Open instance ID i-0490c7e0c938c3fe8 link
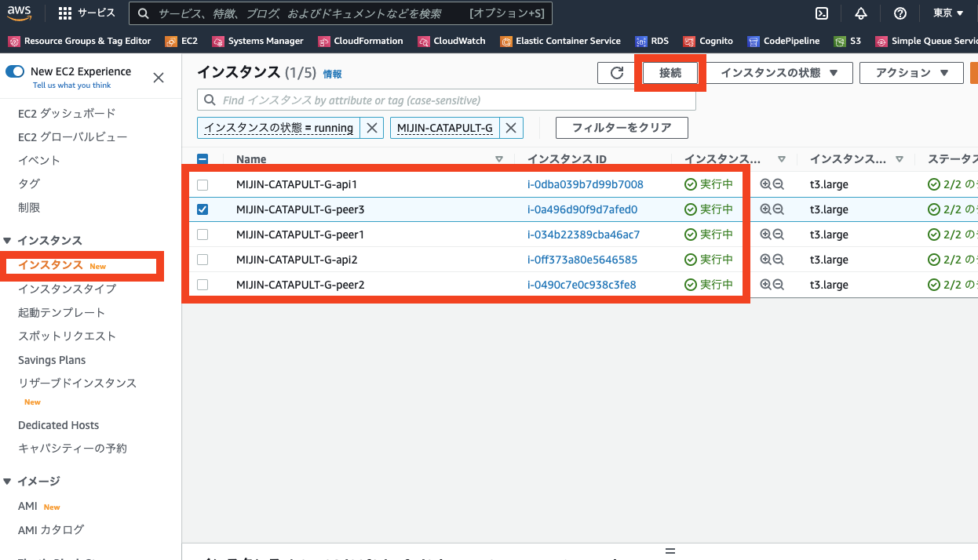The image size is (978, 560). (582, 285)
